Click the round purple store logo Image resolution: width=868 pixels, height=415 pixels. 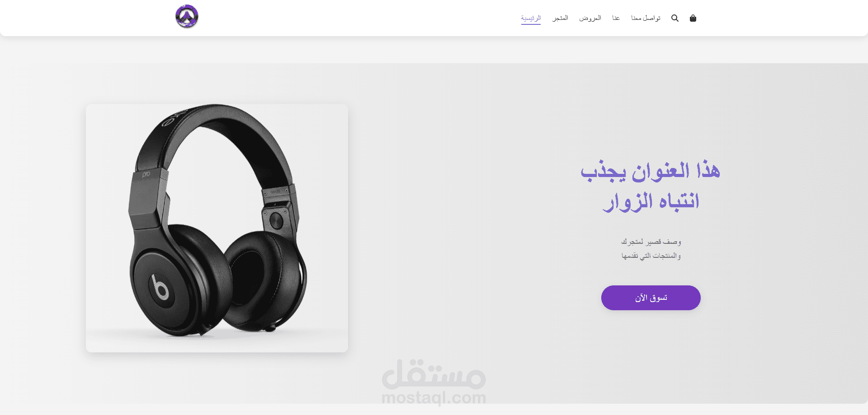[187, 16]
